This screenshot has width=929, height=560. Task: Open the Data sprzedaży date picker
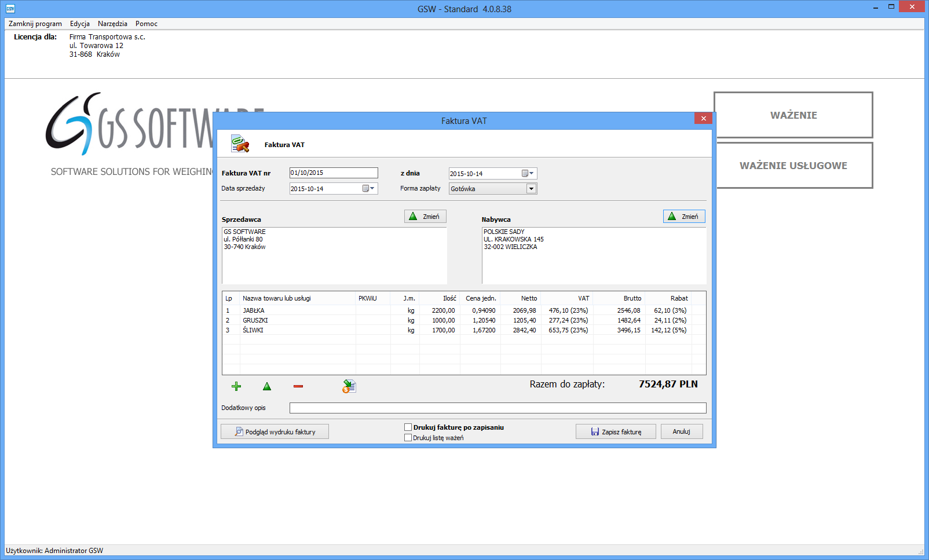[368, 189]
